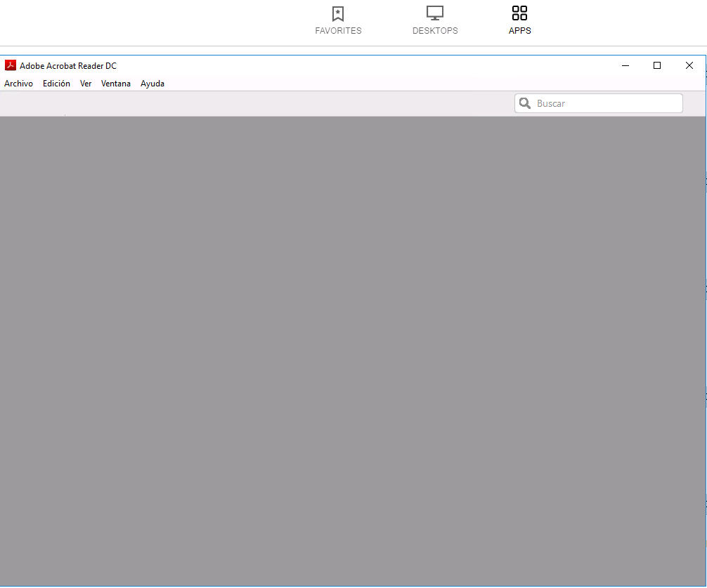Click inside the Buscar search field
Screen dimensions: 707x588
pos(604,103)
